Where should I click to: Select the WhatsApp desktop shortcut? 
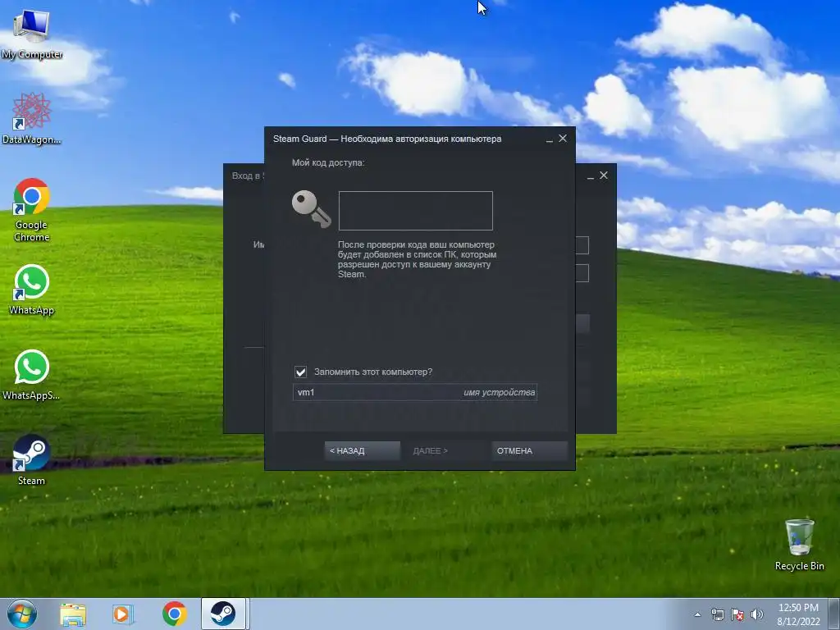tap(32, 290)
